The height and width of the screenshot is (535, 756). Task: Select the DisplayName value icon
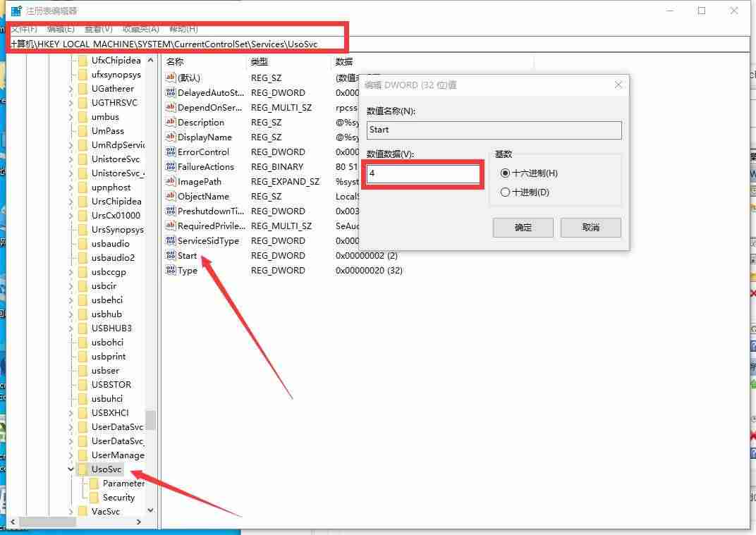click(171, 137)
